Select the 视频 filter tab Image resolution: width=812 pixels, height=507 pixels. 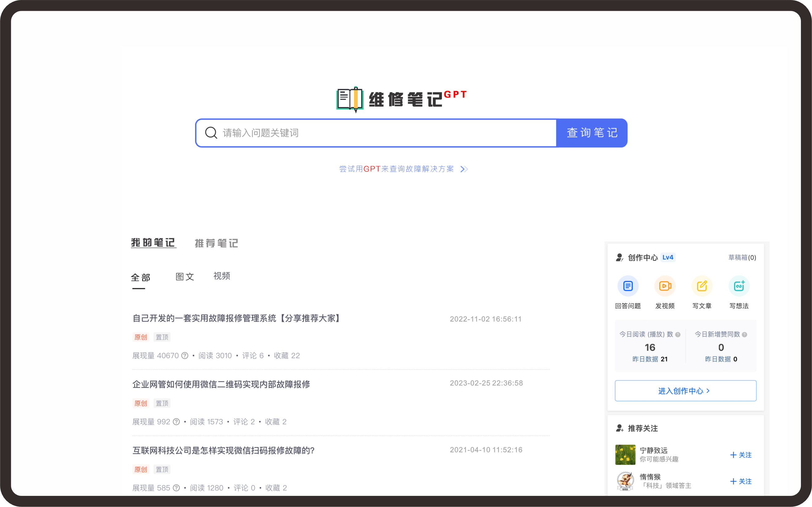point(222,276)
